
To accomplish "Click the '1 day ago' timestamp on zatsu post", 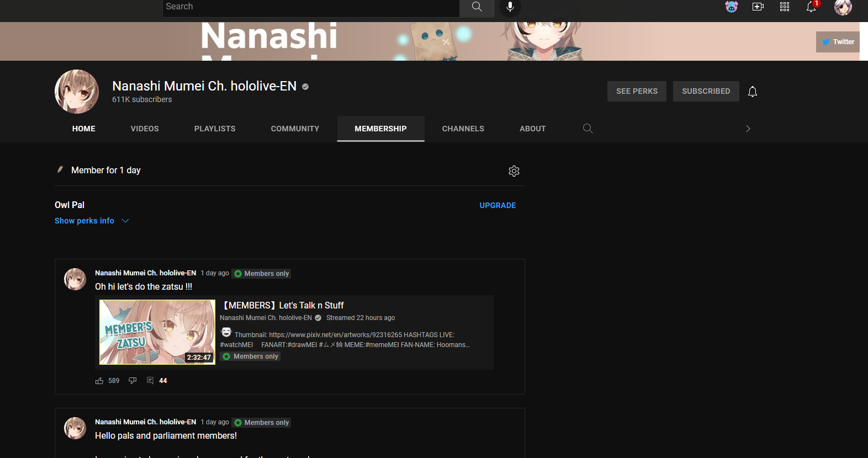I will click(x=215, y=273).
